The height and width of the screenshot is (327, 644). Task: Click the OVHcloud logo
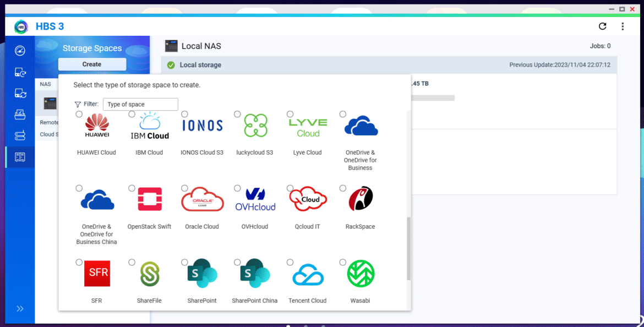tap(255, 200)
